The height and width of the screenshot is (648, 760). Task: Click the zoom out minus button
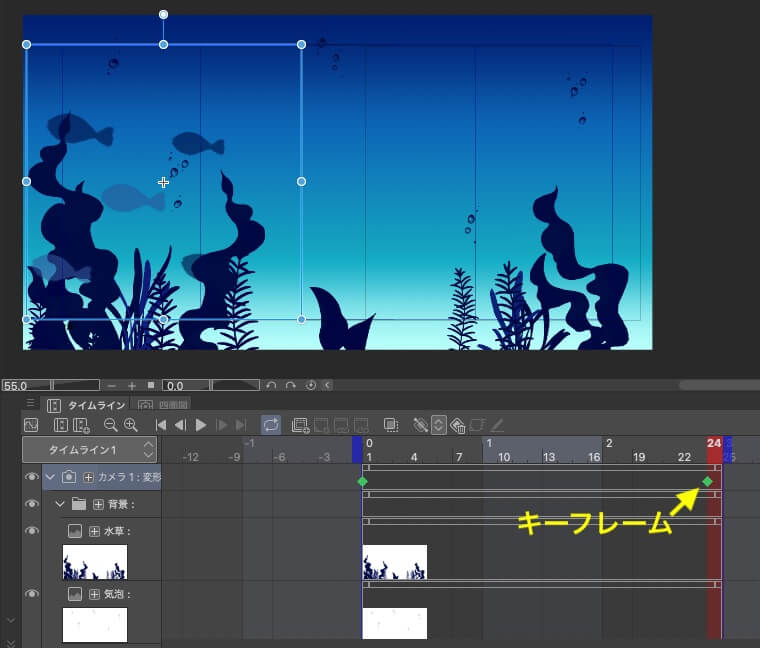111,385
